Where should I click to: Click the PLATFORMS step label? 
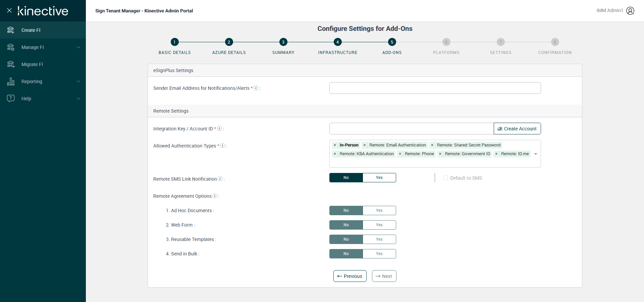pyautogui.click(x=446, y=53)
